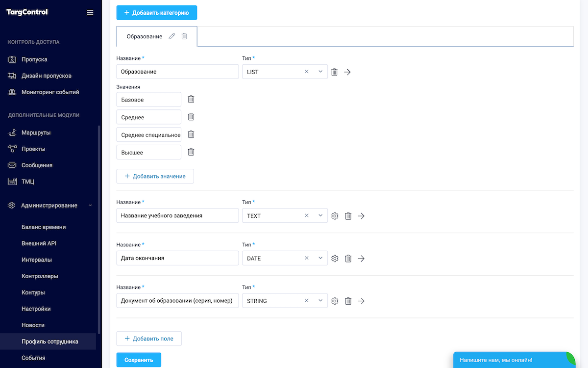
Task: Click Добавить значение button
Action: pyautogui.click(x=155, y=176)
